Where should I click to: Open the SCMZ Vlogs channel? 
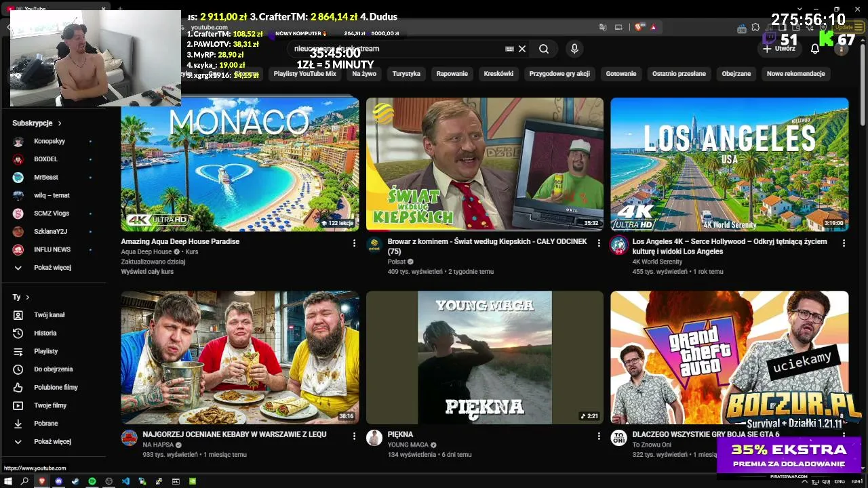click(52, 213)
